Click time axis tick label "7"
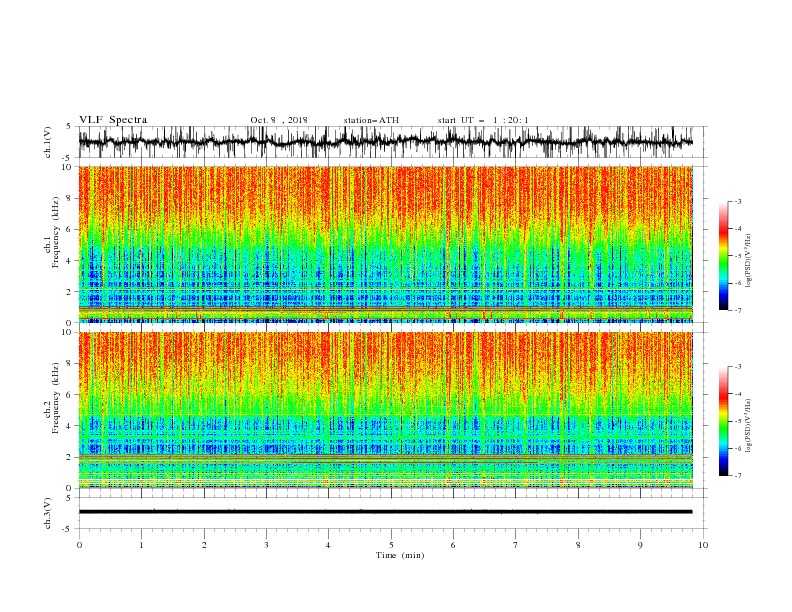Image resolution: width=792 pixels, height=612 pixels. coord(516,545)
